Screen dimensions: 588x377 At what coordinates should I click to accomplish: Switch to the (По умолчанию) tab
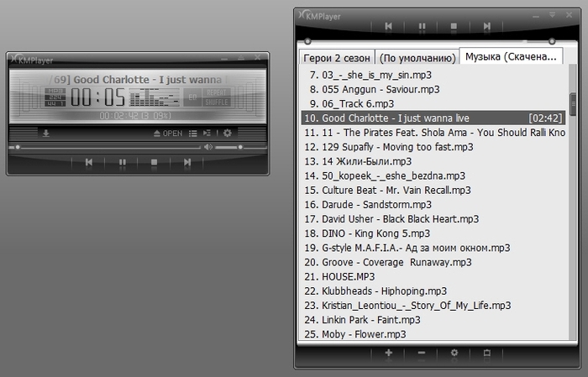click(417, 58)
